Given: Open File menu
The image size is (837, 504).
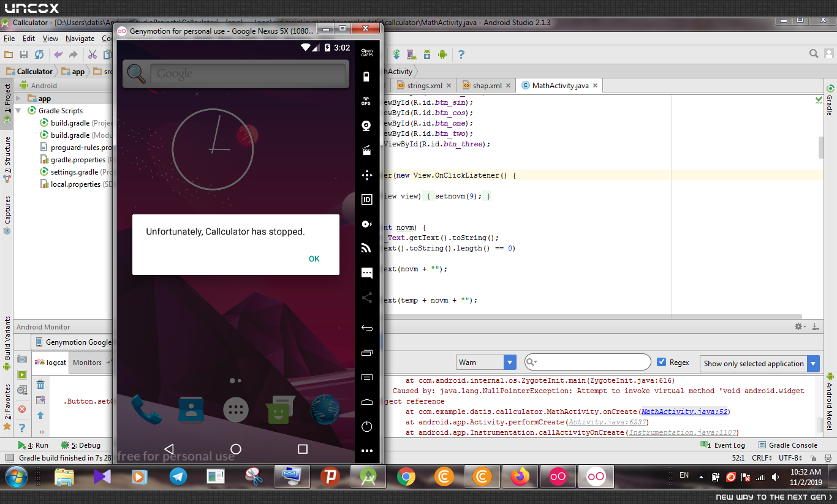Looking at the screenshot, I should [x=9, y=39].
